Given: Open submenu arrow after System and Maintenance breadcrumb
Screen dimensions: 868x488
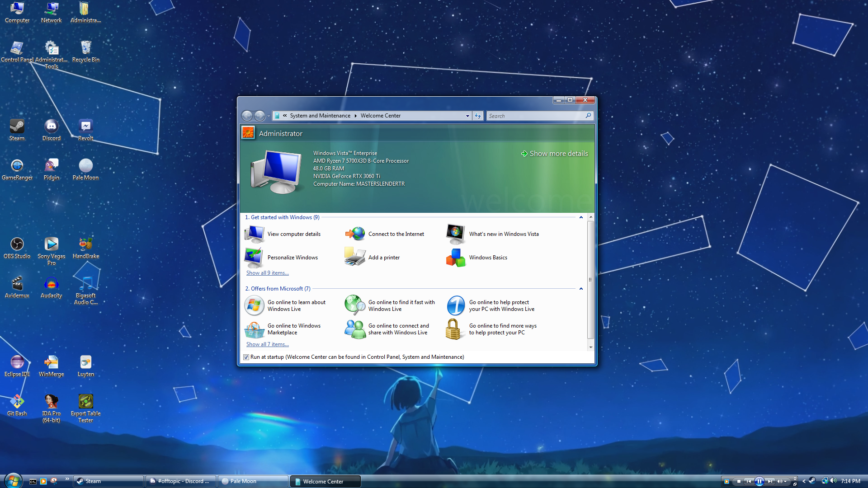Looking at the screenshot, I should click(x=355, y=116).
